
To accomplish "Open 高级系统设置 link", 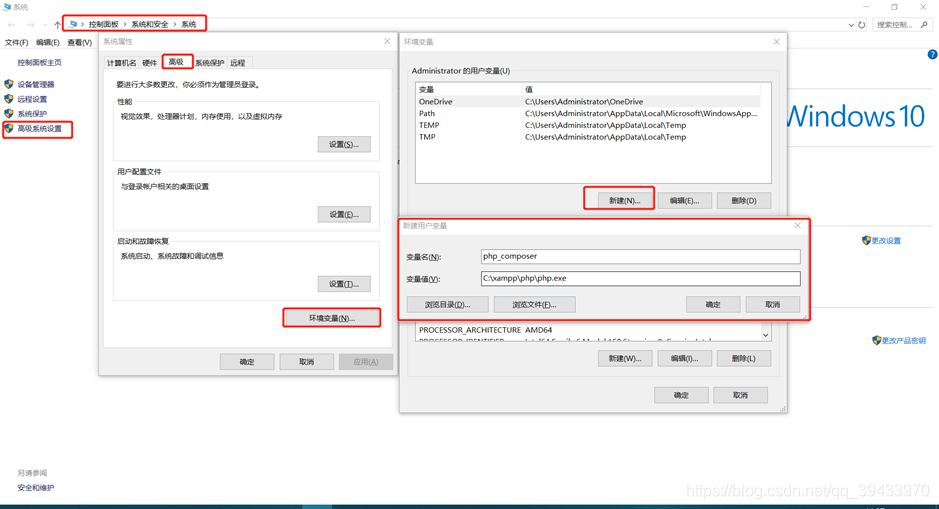I will click(x=40, y=129).
